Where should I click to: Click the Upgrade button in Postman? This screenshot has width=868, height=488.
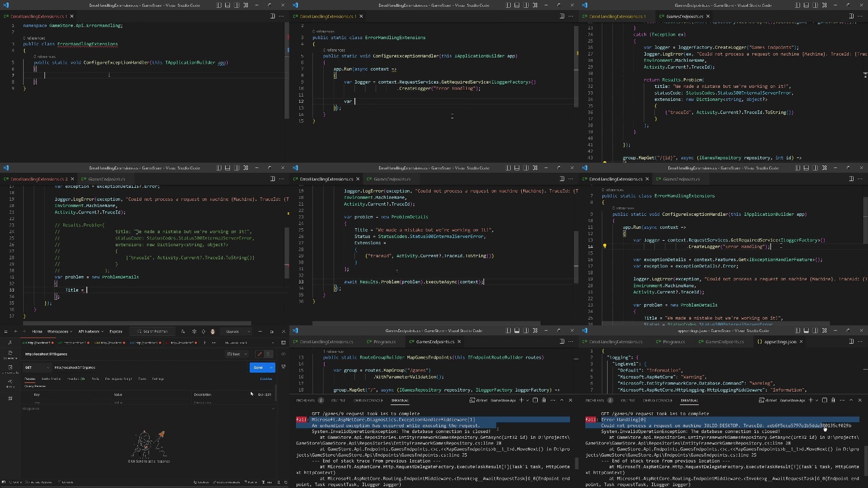click(232, 332)
